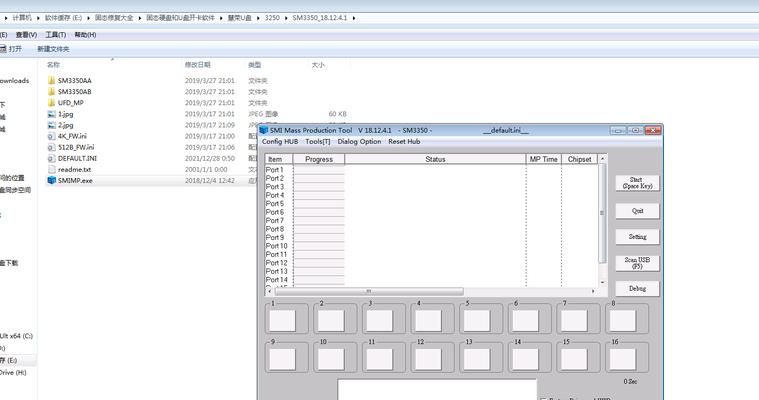Open the Tools[T] menu

click(x=318, y=141)
